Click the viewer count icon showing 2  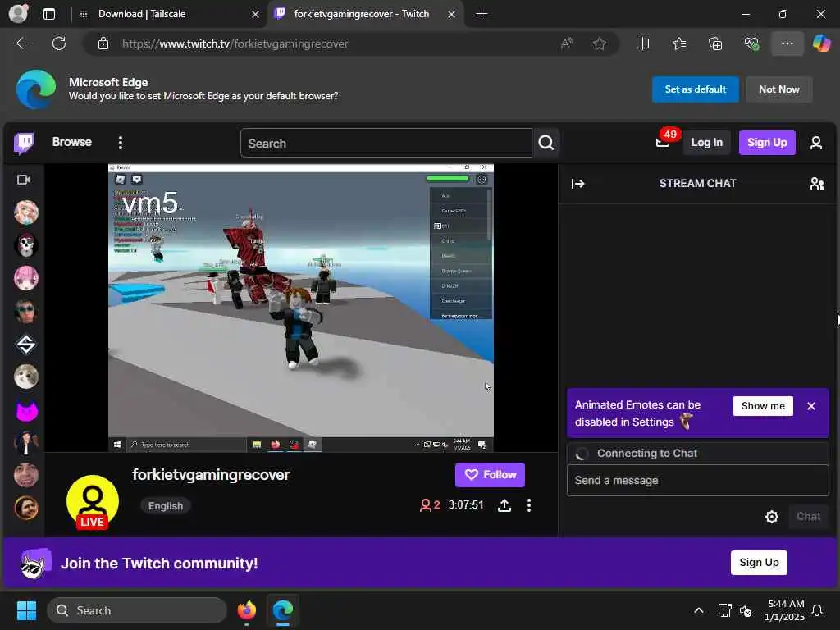coord(430,505)
